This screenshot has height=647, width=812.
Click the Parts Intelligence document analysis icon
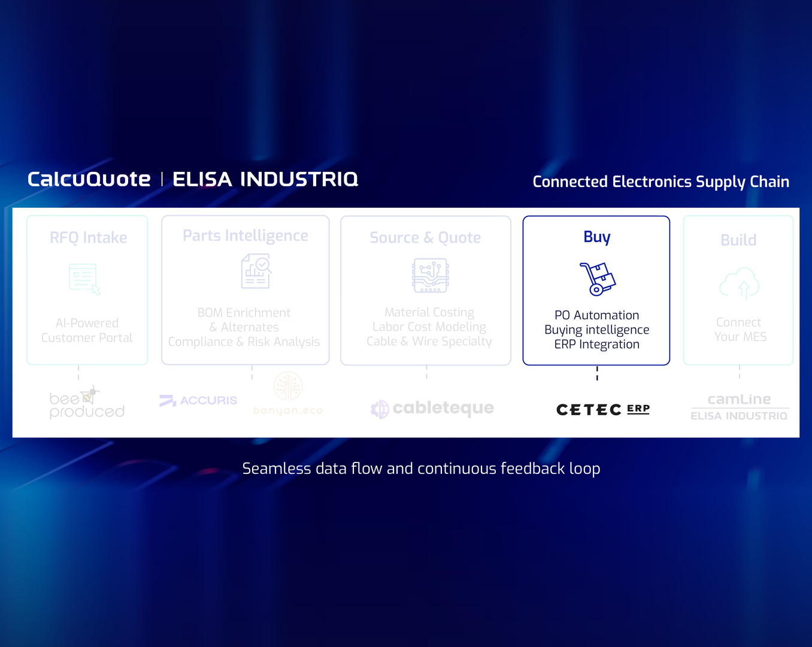(256, 271)
